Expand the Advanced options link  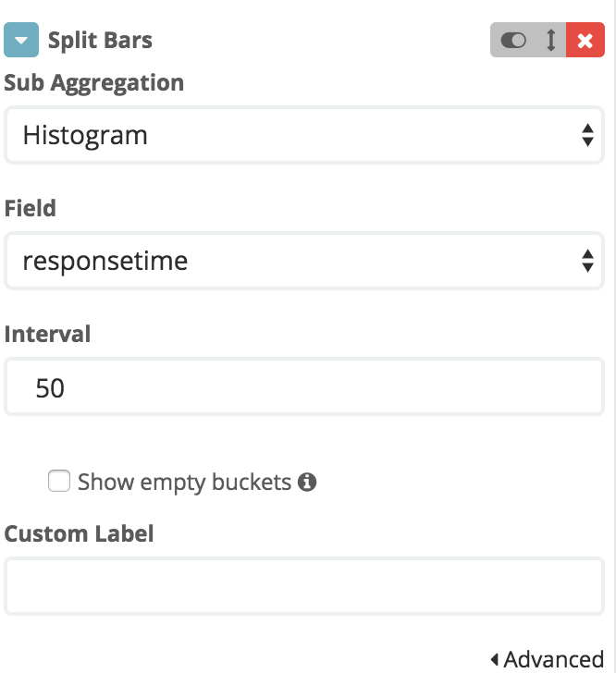[x=548, y=660]
